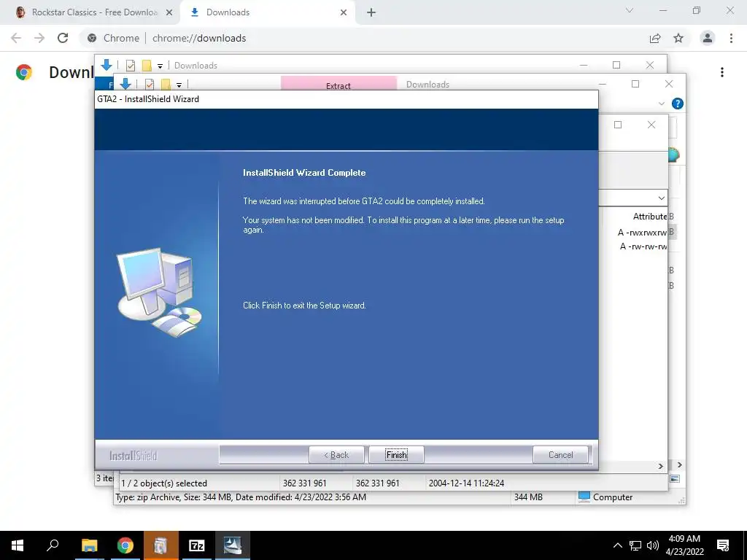Image resolution: width=747 pixels, height=560 pixels.
Task: Select the row with attributes A -rw-rw-rw
Action: point(643,246)
